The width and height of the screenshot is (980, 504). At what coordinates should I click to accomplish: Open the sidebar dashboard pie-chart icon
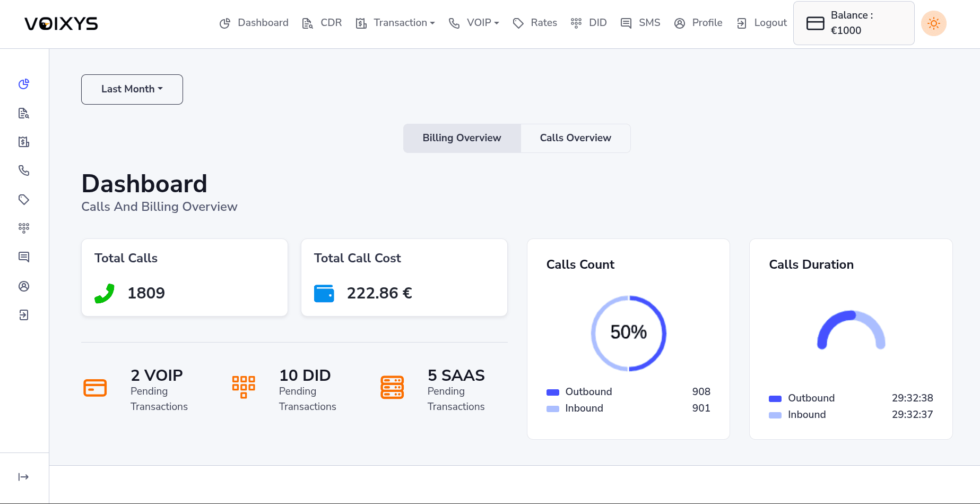point(24,84)
